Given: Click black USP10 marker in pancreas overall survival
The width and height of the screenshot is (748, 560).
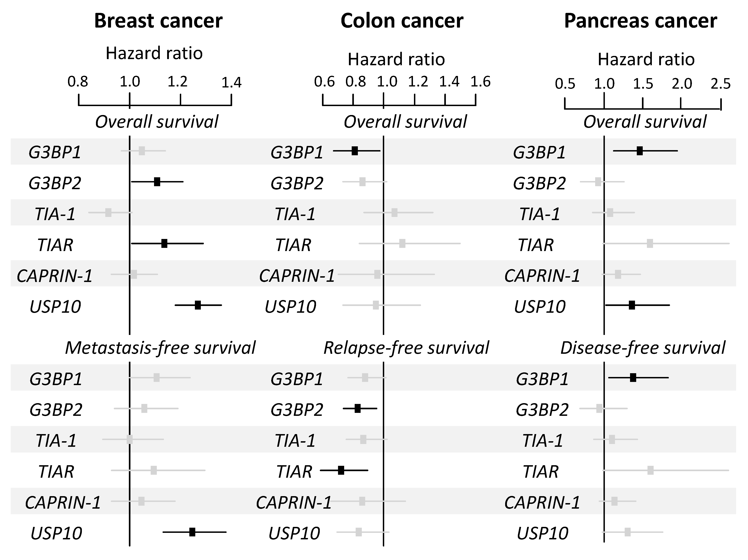Looking at the screenshot, I should point(632,305).
